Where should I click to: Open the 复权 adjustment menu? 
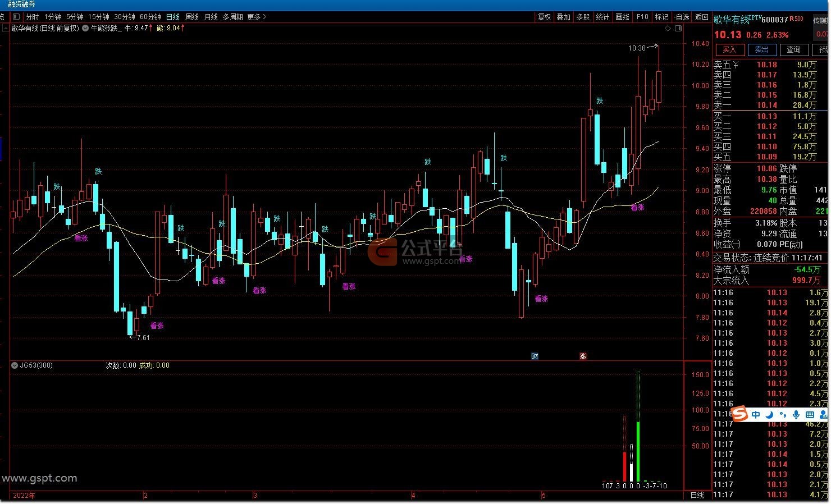tap(545, 17)
